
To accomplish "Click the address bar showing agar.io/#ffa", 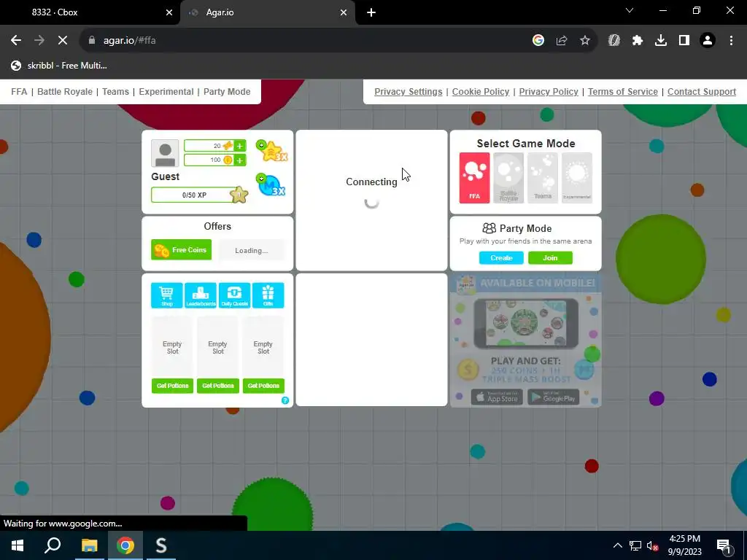I will click(x=305, y=41).
